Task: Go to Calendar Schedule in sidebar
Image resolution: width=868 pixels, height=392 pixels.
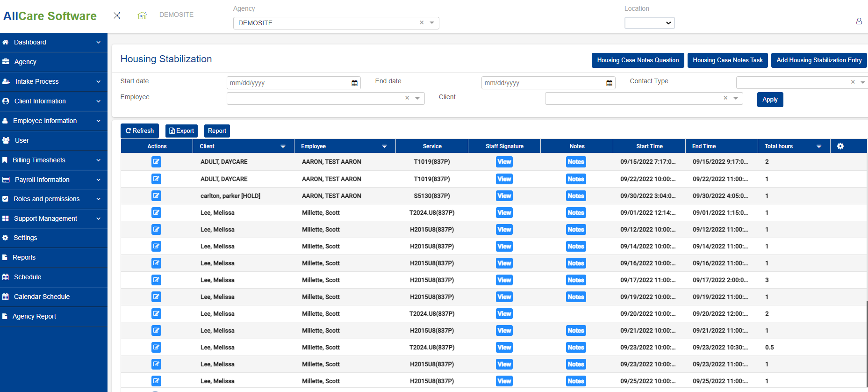Action: tap(42, 297)
